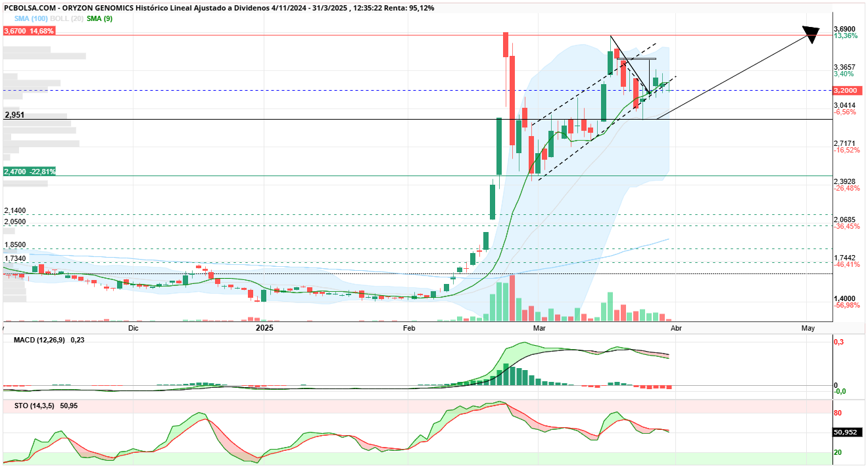
Task: Click the MACD scale value 0,3
Action: 839,342
